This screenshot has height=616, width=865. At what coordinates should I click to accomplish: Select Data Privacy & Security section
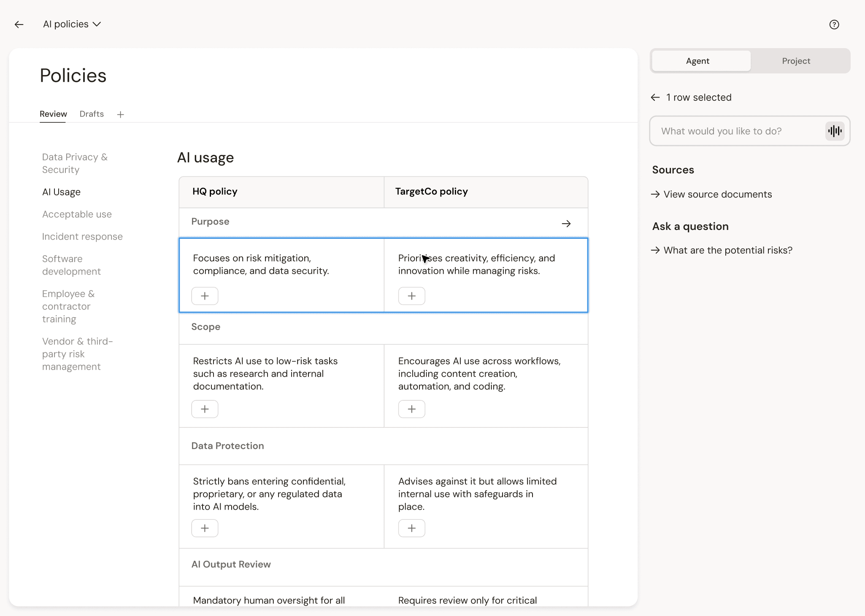[x=75, y=163]
